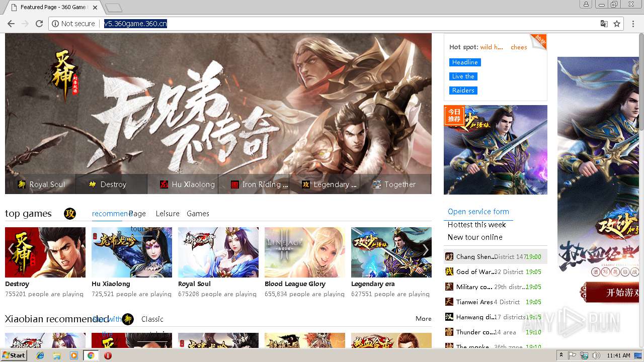Select New tour online tab
Image resolution: width=644 pixels, height=362 pixels.
[475, 237]
